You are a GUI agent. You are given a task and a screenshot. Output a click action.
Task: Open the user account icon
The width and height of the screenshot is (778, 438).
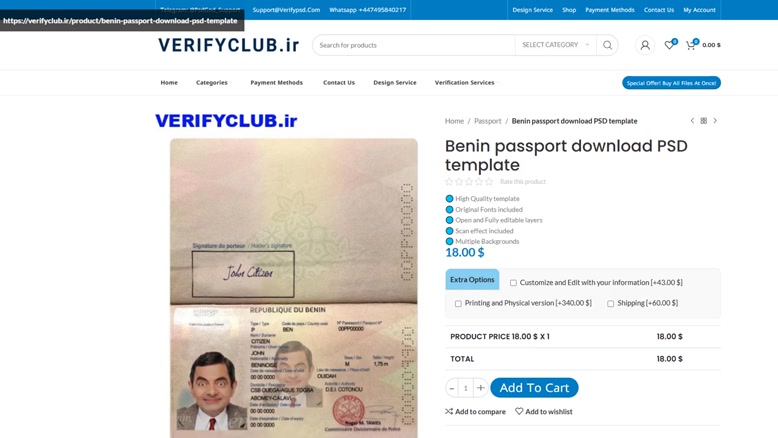click(645, 45)
